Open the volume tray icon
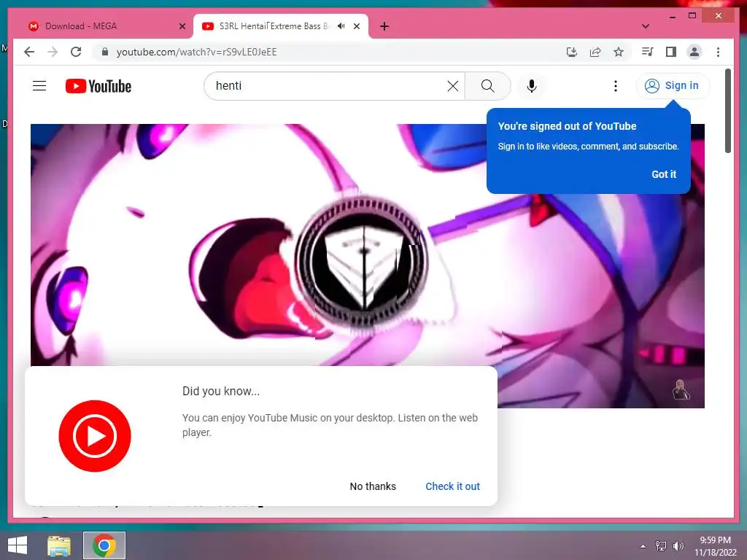 [x=678, y=546]
